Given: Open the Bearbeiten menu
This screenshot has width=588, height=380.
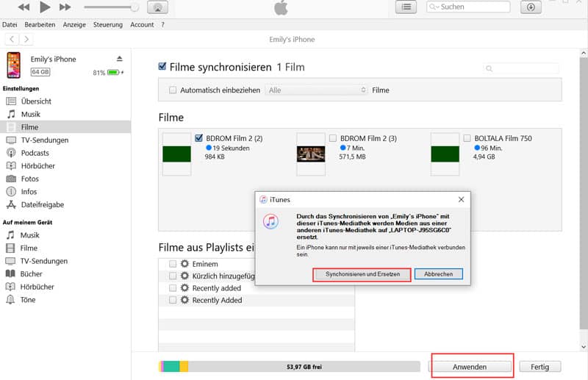Looking at the screenshot, I should [x=40, y=24].
